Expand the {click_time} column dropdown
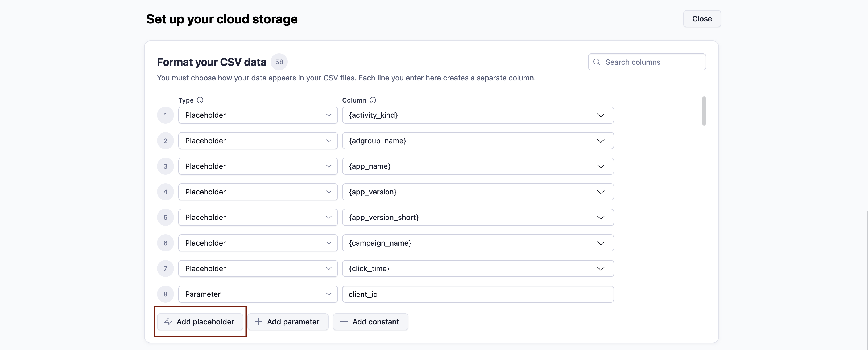Image resolution: width=868 pixels, height=350 pixels. 477,269
